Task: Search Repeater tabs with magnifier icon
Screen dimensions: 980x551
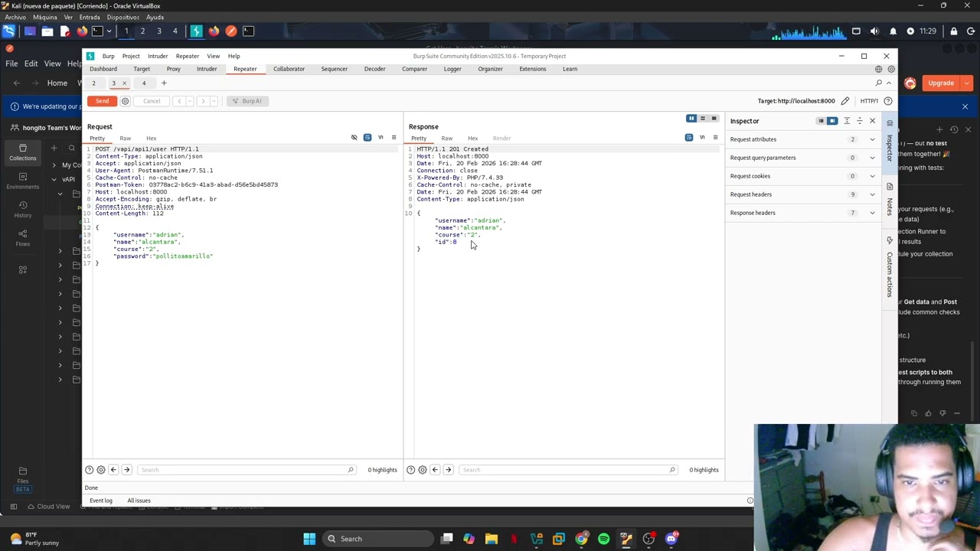Action: [879, 83]
